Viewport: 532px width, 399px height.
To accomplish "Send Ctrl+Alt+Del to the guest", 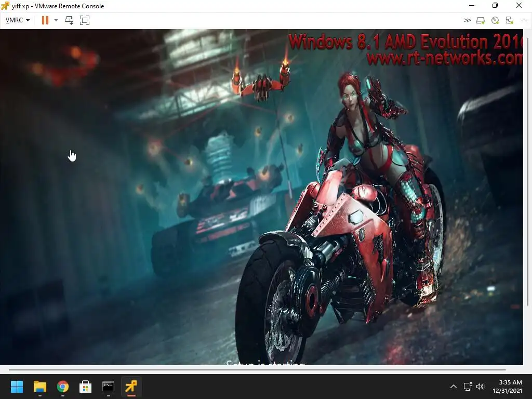I will (69, 20).
